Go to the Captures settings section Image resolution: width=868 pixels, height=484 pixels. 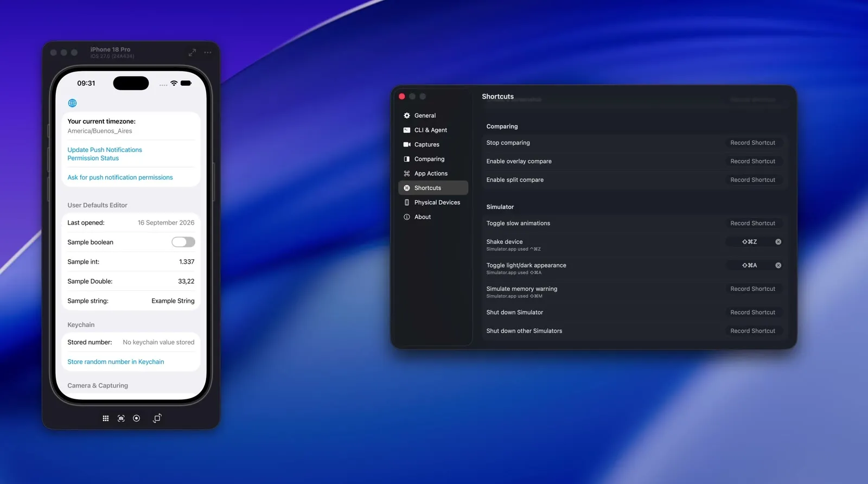click(433, 144)
